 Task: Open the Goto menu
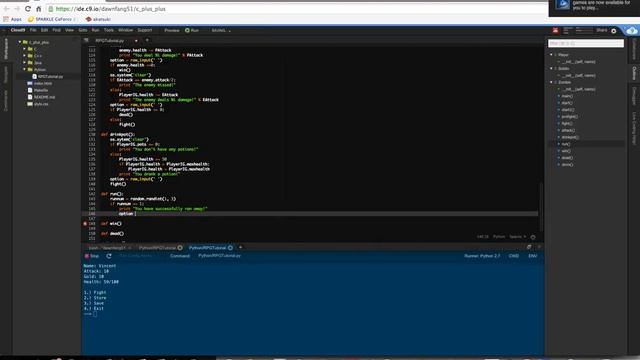tap(83, 30)
